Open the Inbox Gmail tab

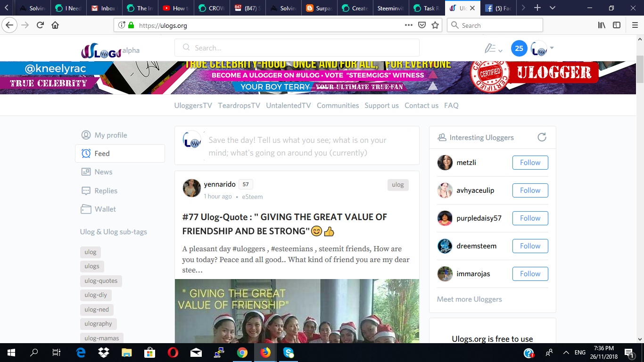pos(105,8)
